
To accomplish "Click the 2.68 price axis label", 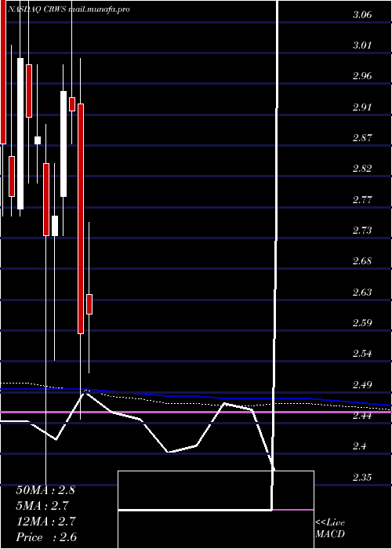I will [362, 261].
